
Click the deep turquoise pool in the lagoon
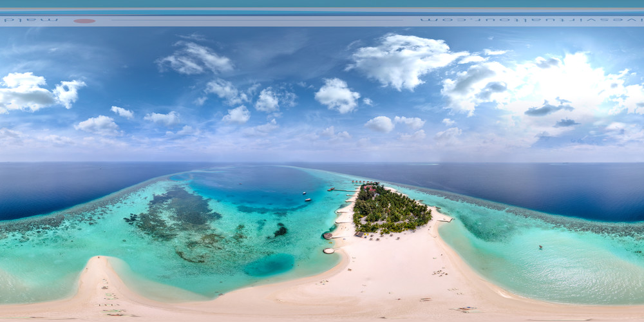269,264
